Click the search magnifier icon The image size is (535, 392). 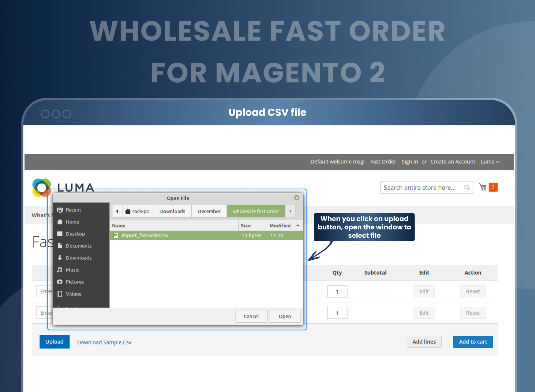pos(467,188)
